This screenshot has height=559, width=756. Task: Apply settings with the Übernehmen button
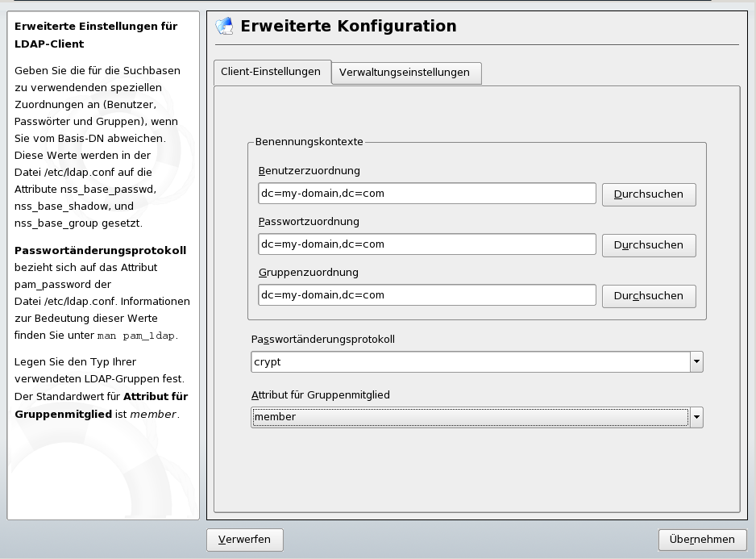tap(702, 540)
